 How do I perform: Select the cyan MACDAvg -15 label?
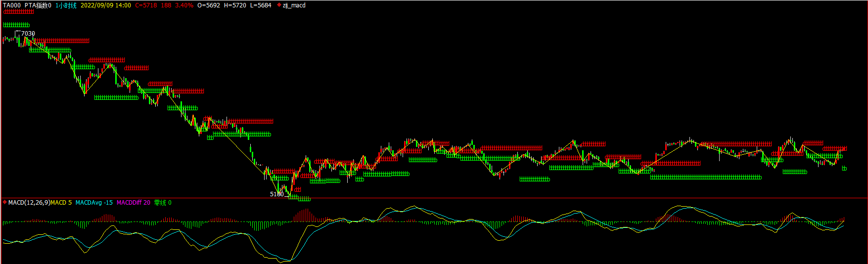pyautogui.click(x=94, y=203)
